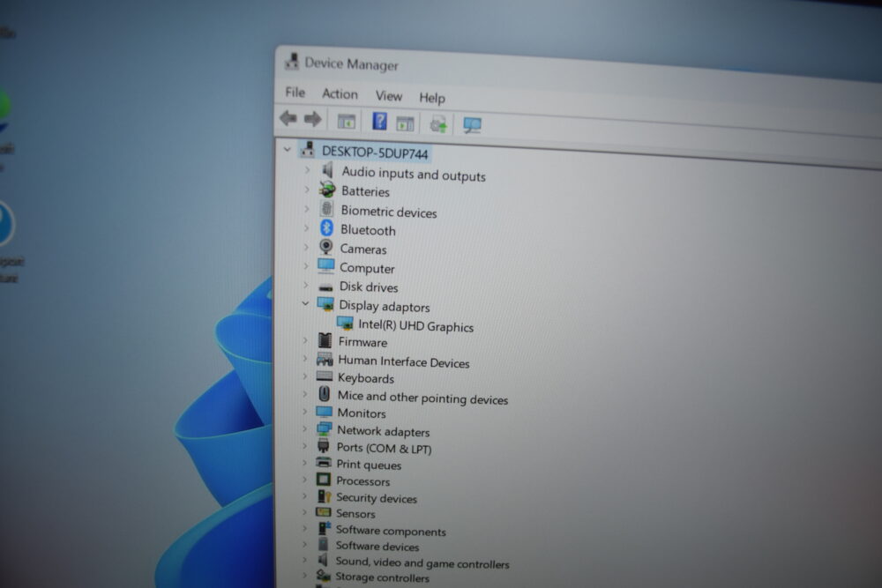The image size is (882, 588).
Task: Click the Biometric devices fingerprint icon
Action: 327,209
